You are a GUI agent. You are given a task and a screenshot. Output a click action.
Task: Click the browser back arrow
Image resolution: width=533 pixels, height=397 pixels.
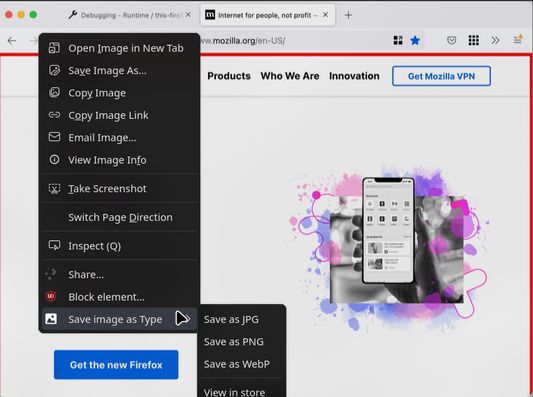[12, 41]
